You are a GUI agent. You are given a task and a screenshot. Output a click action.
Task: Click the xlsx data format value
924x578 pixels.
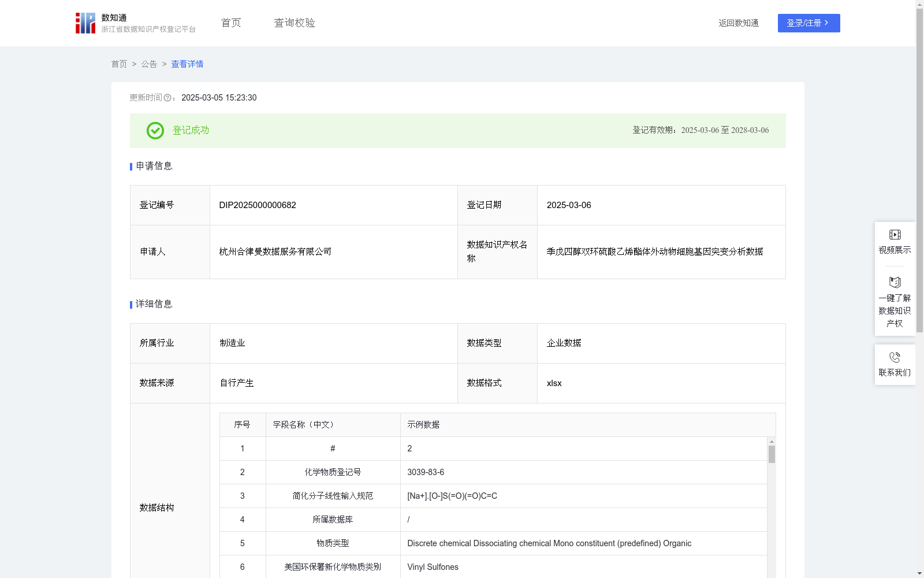[554, 383]
